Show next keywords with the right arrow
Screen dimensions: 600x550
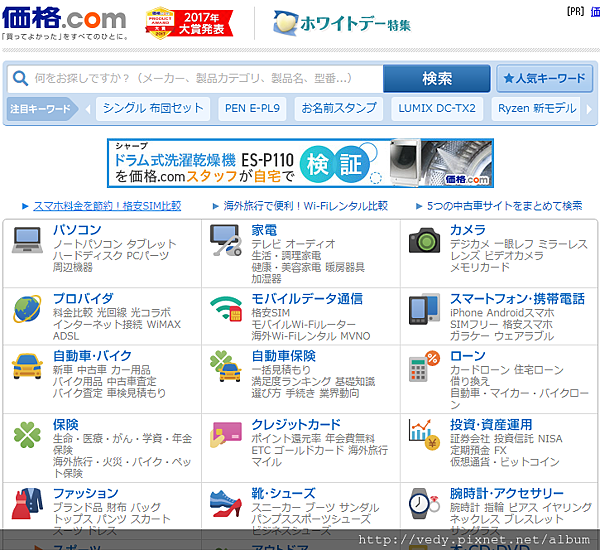click(589, 109)
